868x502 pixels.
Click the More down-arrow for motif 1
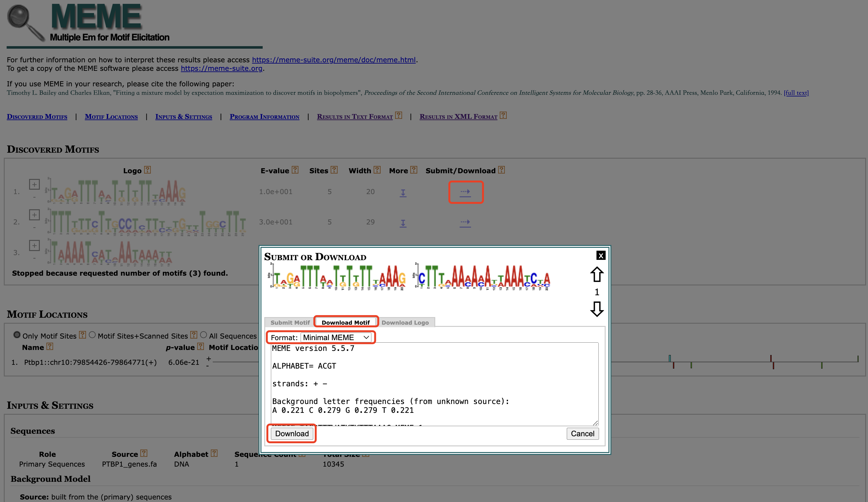403,193
